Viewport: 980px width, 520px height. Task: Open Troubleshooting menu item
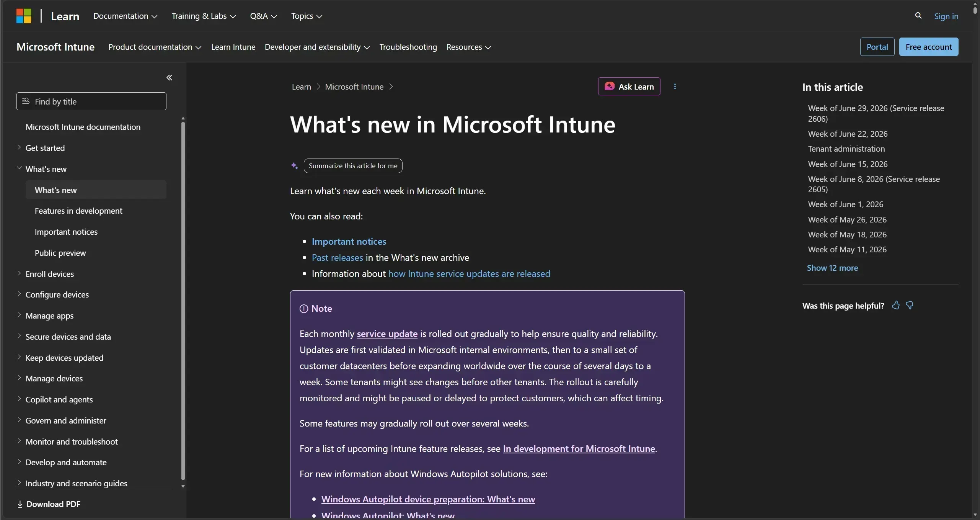[x=408, y=47]
